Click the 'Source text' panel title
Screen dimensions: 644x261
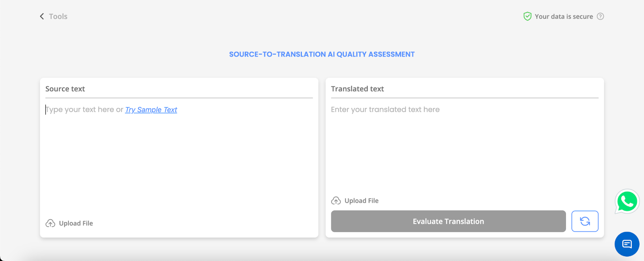(x=65, y=89)
